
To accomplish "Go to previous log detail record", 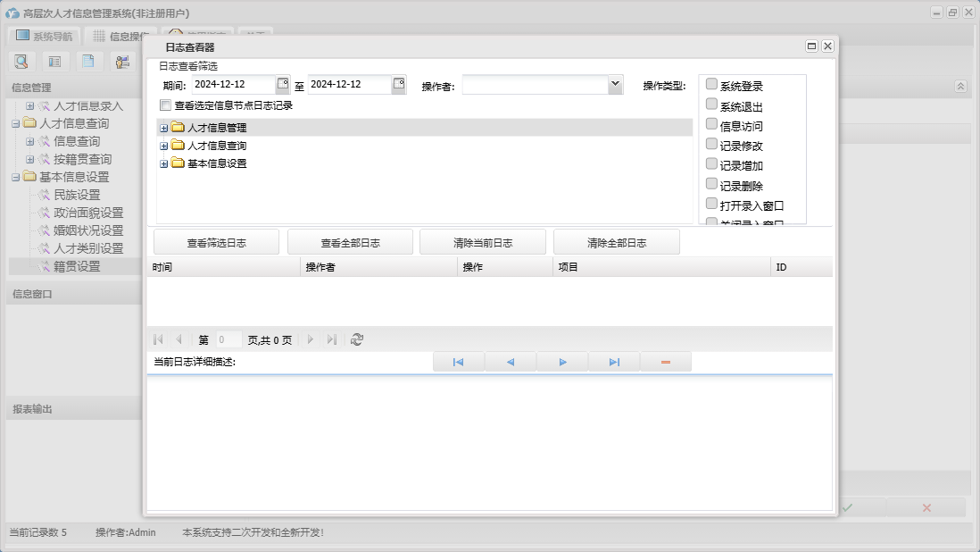I will pyautogui.click(x=511, y=362).
